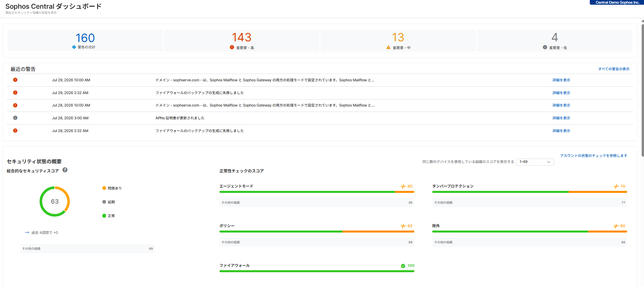
Task: Click the Jul 29, 2026 2:32 AM timestamp
Action: tap(70, 93)
